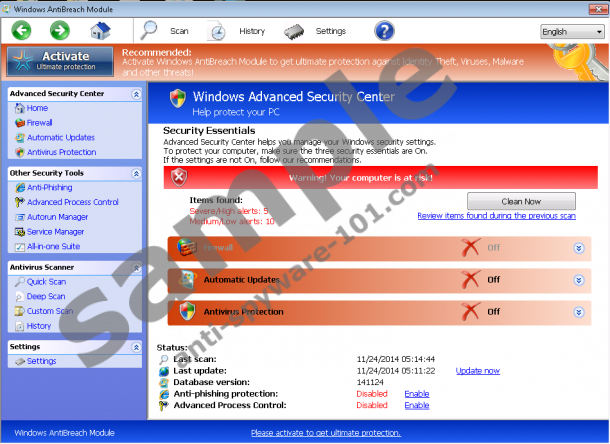Open the English language dropdown
This screenshot has width=610, height=444.
570,31
